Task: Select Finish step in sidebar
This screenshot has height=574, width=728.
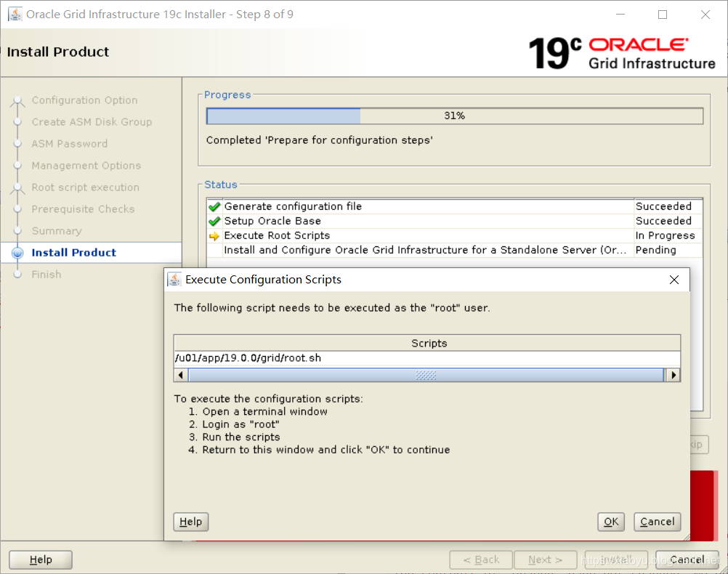Action: 46,275
